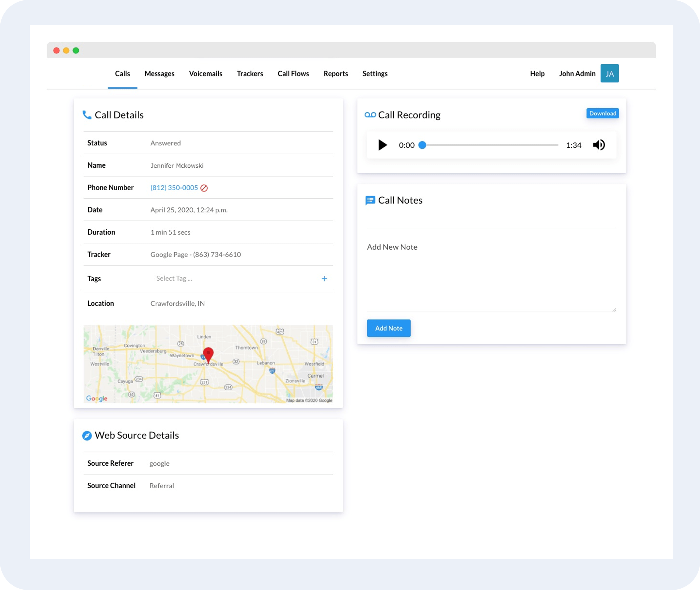The image size is (700, 590).
Task: Click the call recording play button
Action: pyautogui.click(x=381, y=145)
